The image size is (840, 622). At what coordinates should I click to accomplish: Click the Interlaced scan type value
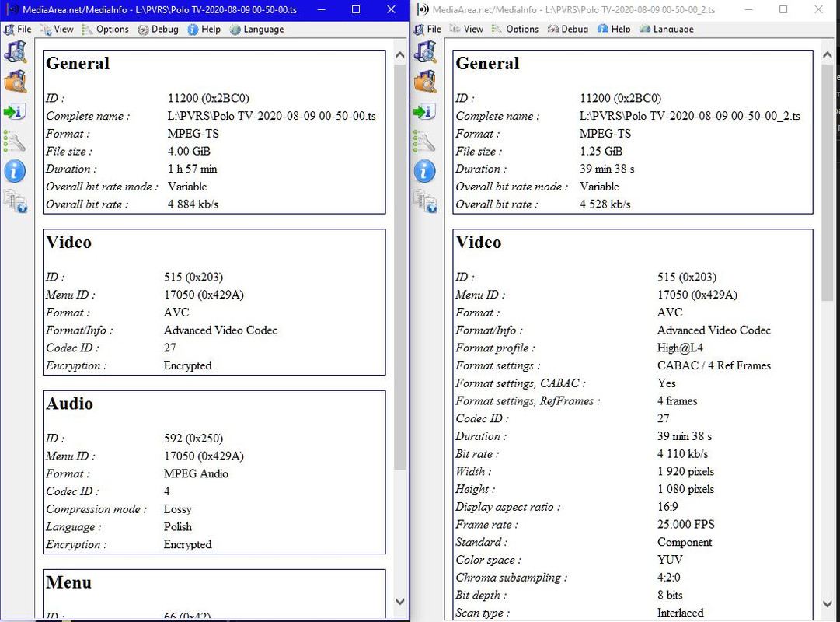(x=681, y=613)
